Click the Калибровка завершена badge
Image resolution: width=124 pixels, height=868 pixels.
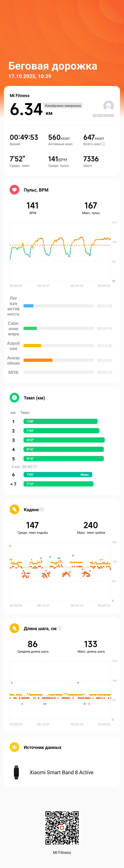(63, 105)
